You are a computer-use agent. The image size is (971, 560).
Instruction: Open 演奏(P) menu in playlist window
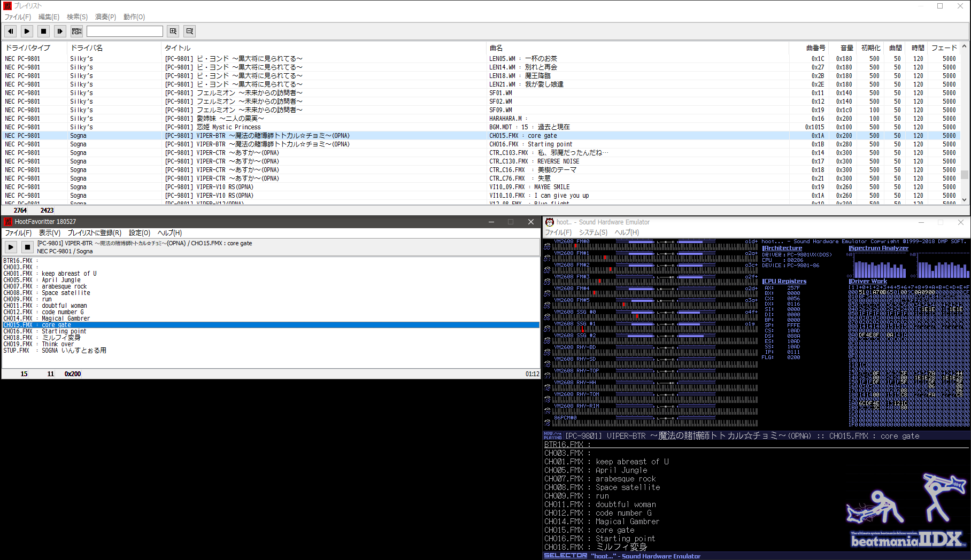coord(105,17)
